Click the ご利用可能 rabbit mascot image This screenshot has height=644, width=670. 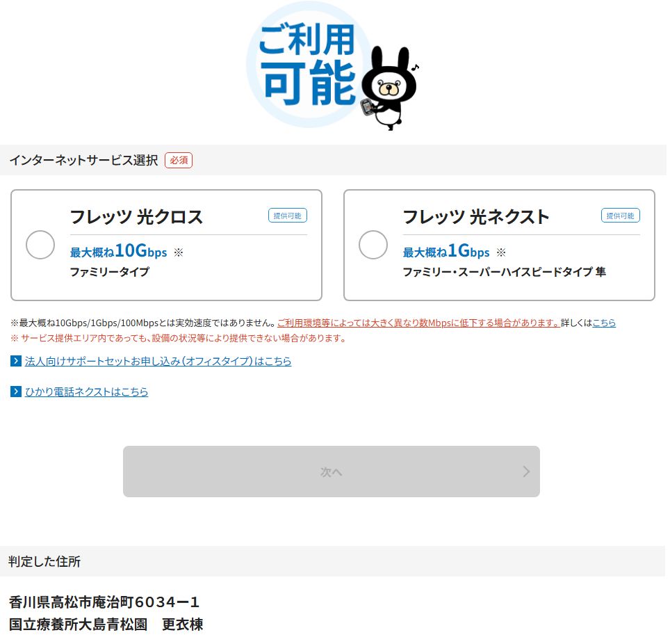(x=332, y=65)
